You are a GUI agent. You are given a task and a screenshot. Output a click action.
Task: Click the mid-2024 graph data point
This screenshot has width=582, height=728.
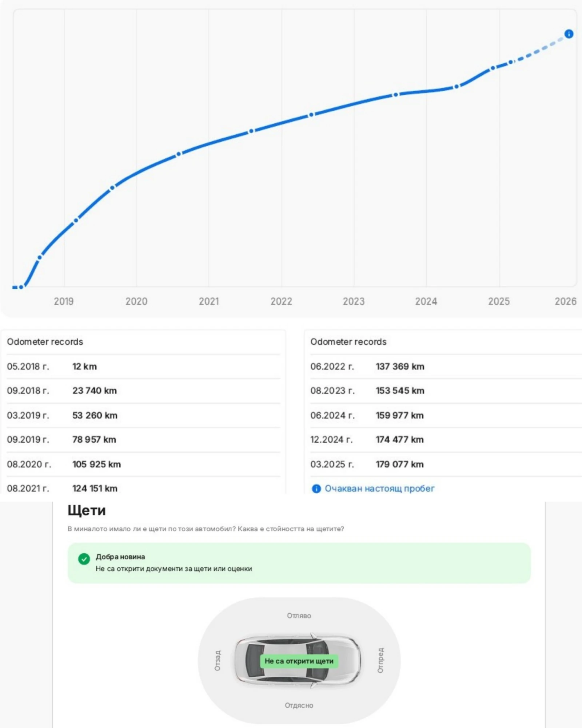(x=456, y=87)
